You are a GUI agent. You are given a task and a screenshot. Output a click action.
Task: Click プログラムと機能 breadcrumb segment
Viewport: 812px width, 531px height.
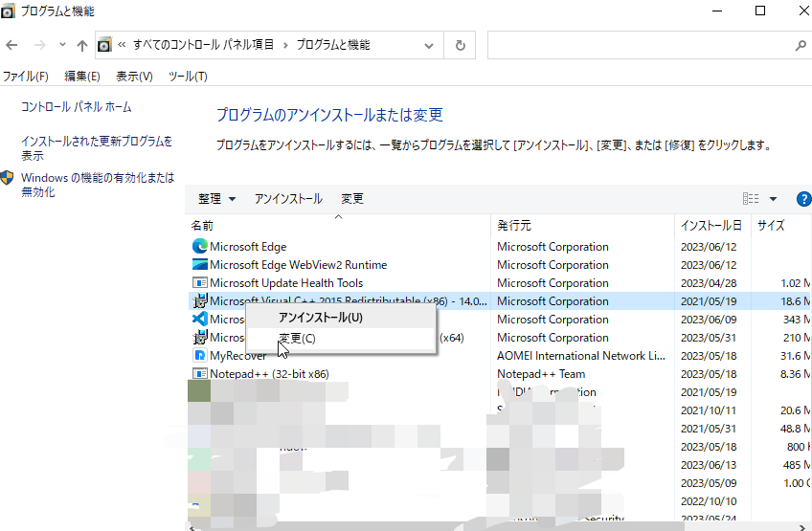[333, 45]
